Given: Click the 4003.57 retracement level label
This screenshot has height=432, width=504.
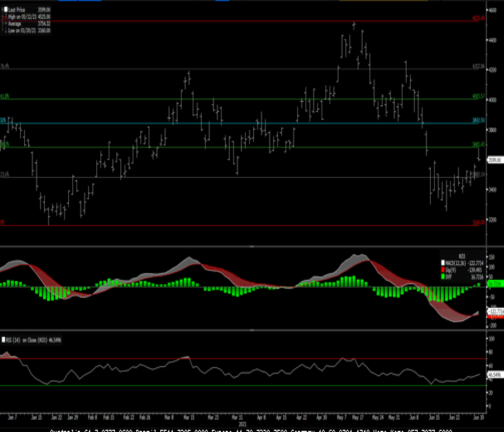Looking at the screenshot, I should [478, 96].
